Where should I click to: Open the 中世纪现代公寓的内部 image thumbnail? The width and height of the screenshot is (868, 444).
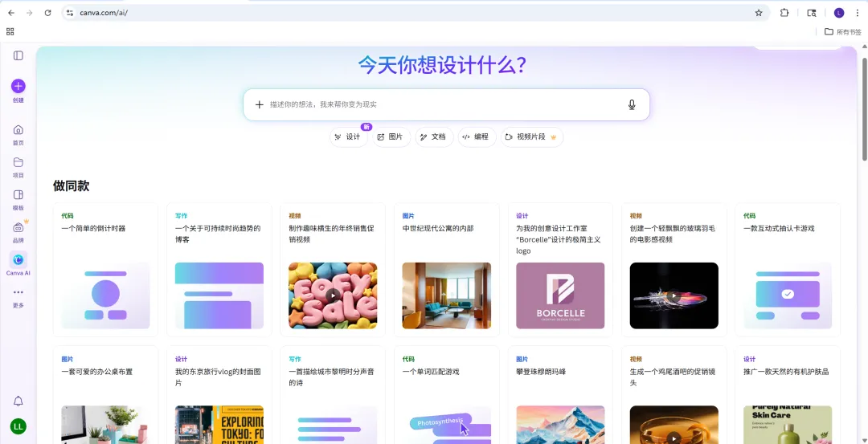click(x=447, y=295)
